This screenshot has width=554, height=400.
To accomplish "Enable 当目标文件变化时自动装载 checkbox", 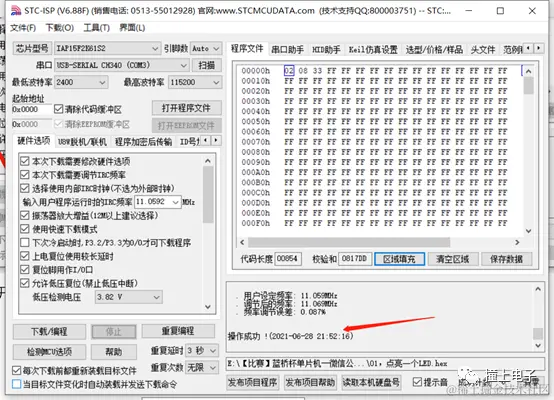I will (17, 384).
